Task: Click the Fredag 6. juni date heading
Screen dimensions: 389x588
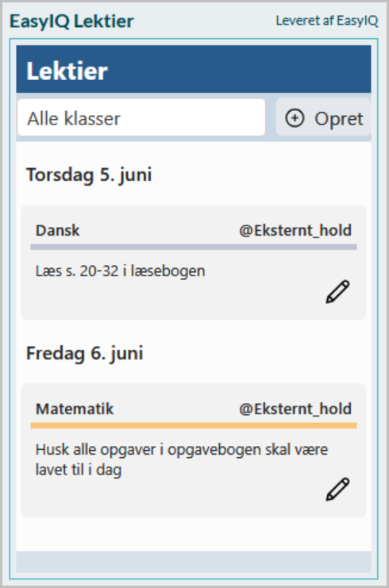Action: pyautogui.click(x=85, y=354)
